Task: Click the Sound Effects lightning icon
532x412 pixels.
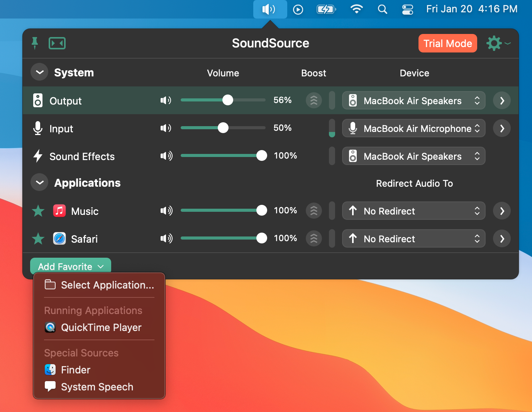Action: [38, 156]
